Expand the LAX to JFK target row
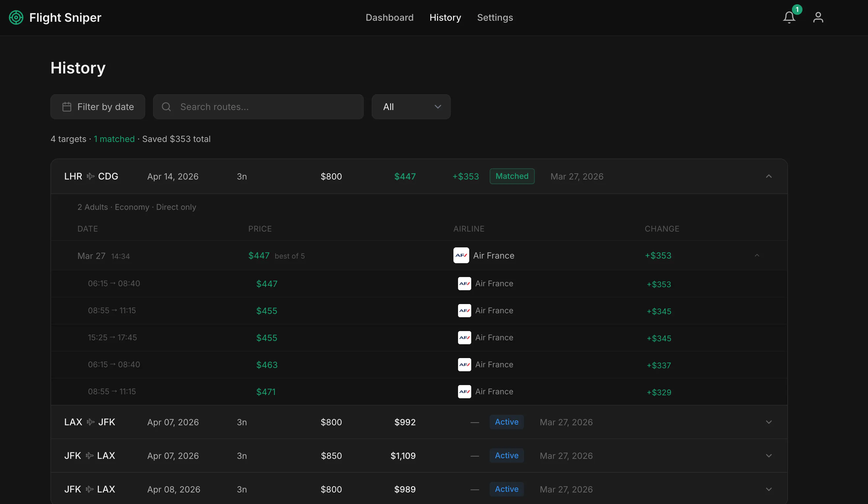 click(x=769, y=422)
